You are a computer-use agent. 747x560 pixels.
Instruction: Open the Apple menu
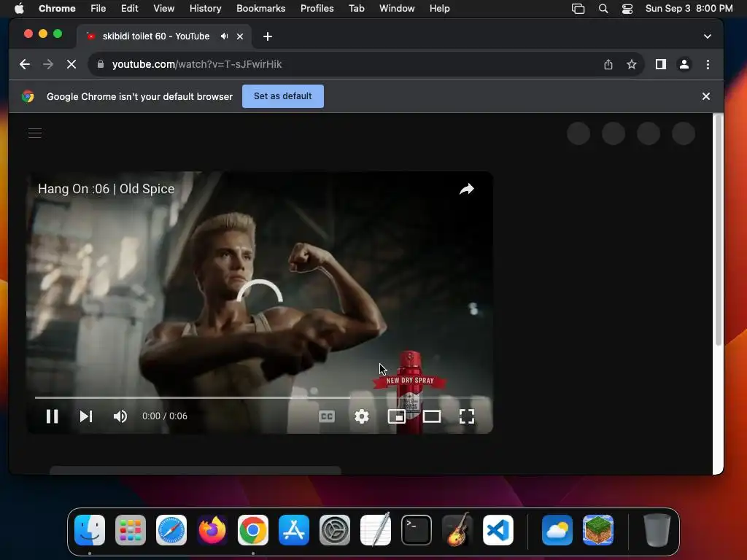tap(19, 9)
